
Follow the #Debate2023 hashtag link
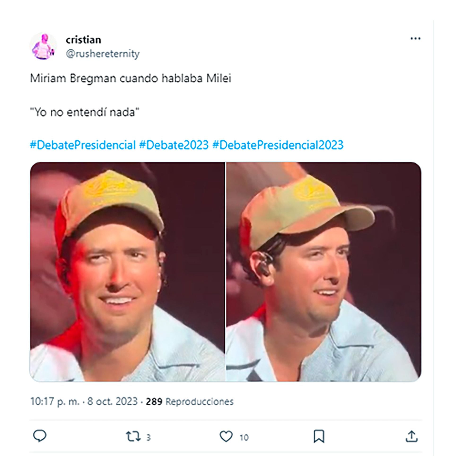(174, 145)
